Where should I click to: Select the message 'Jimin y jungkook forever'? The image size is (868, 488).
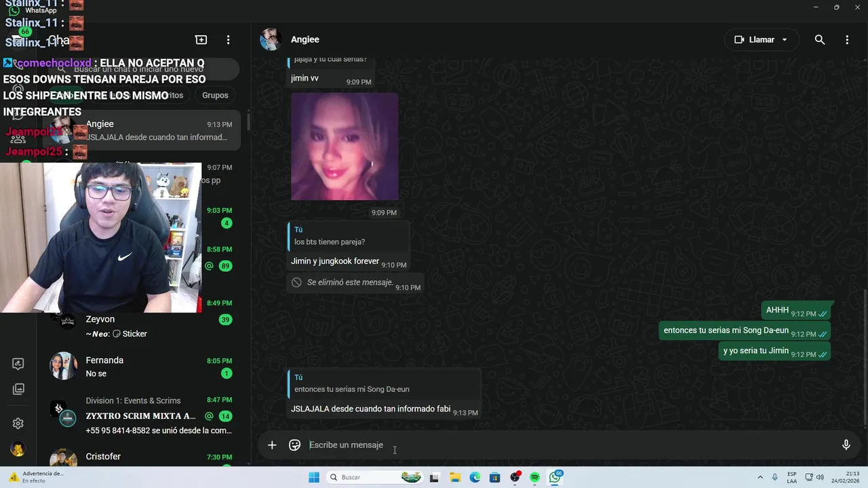coord(335,261)
